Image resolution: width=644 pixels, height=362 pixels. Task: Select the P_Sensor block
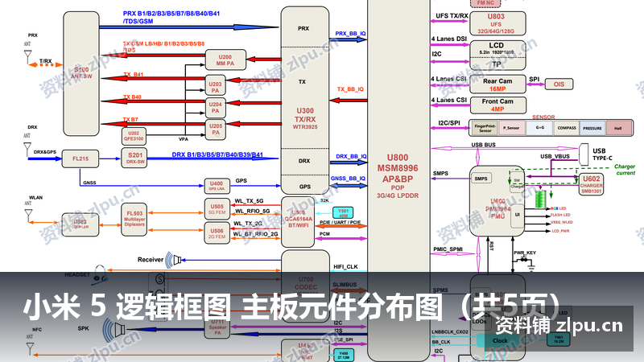pos(511,128)
